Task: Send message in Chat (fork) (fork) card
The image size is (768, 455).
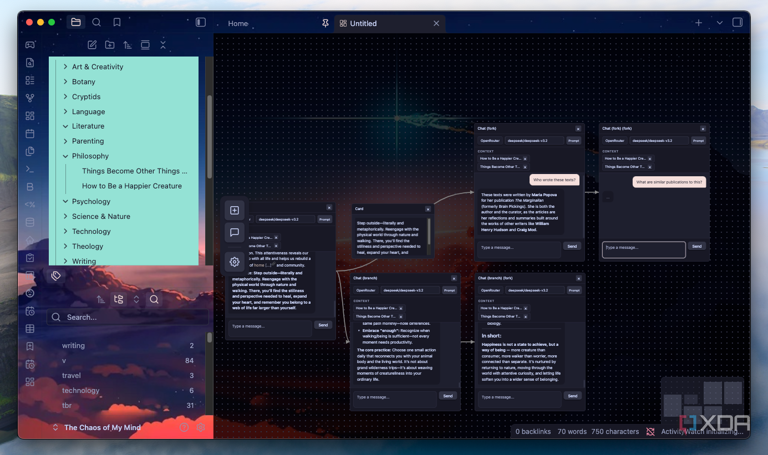Action: (x=697, y=246)
